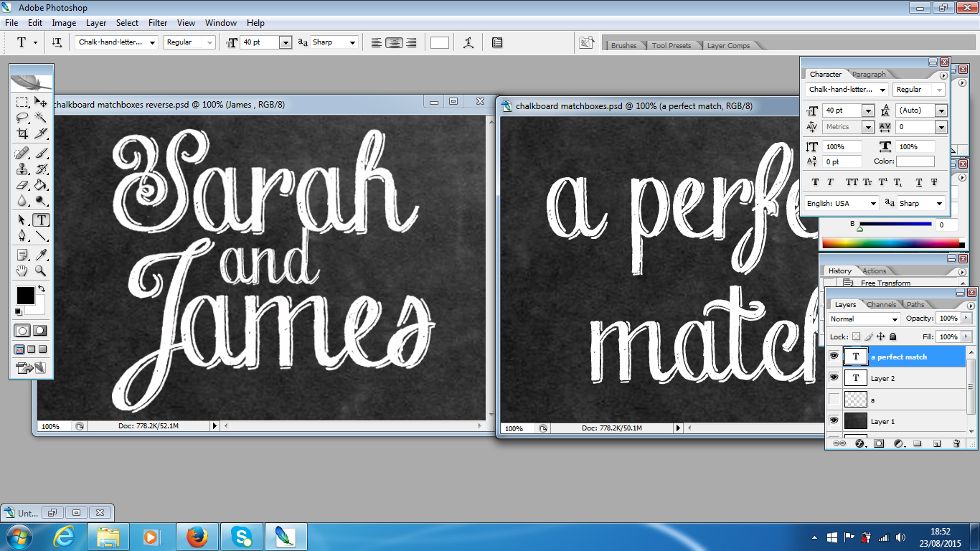Swap foreground and background colors
The width and height of the screenshot is (980, 551).
42,288
